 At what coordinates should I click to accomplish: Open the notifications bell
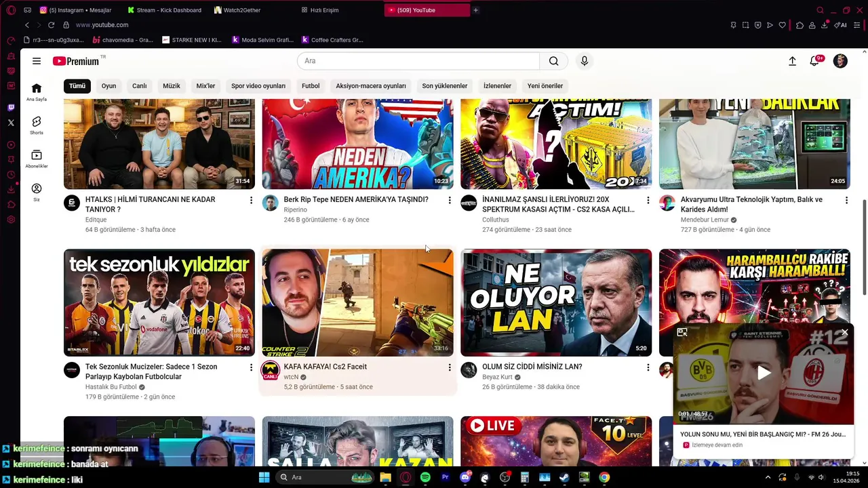815,61
